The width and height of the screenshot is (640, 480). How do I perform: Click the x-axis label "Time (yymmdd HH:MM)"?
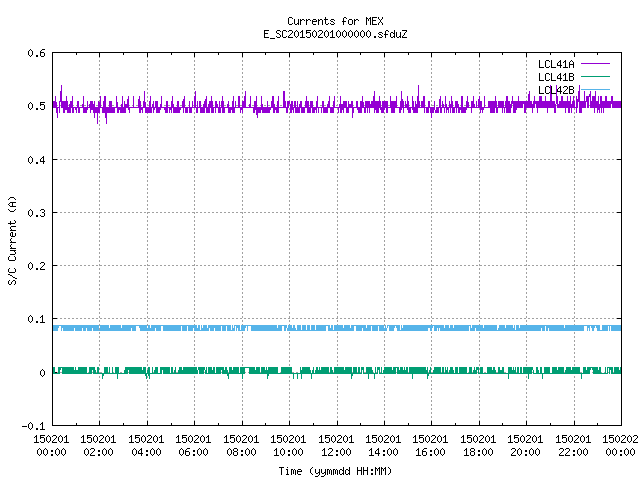(335, 471)
